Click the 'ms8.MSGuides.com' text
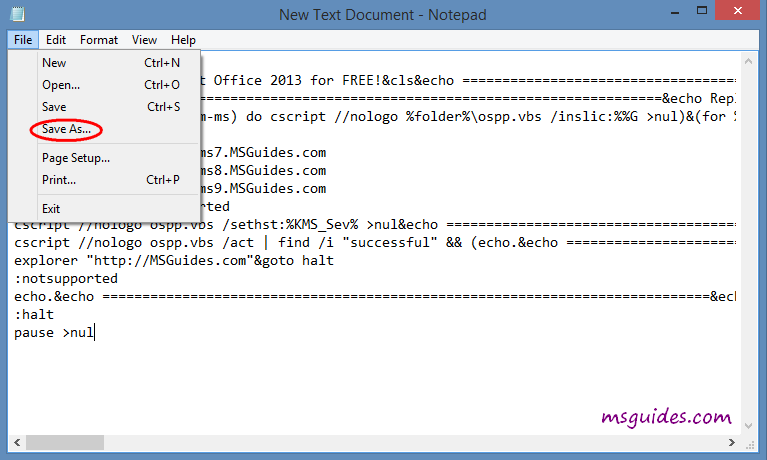The height and width of the screenshot is (460, 767). (263, 170)
